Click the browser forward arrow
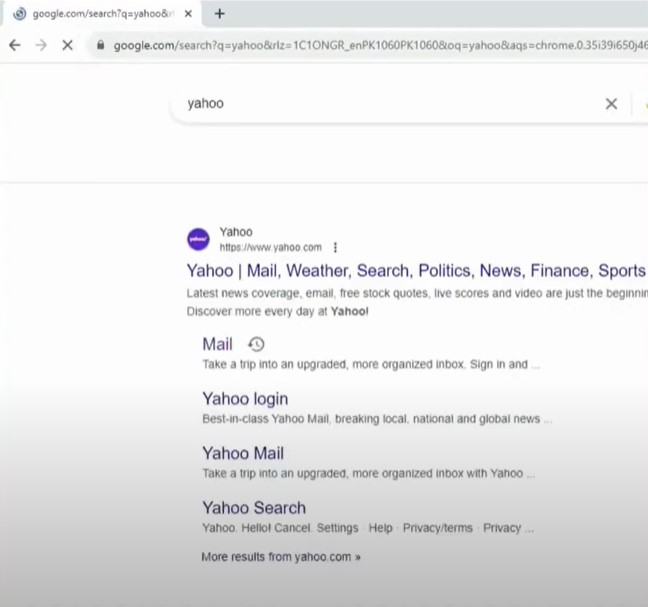648x607 pixels. pyautogui.click(x=41, y=45)
